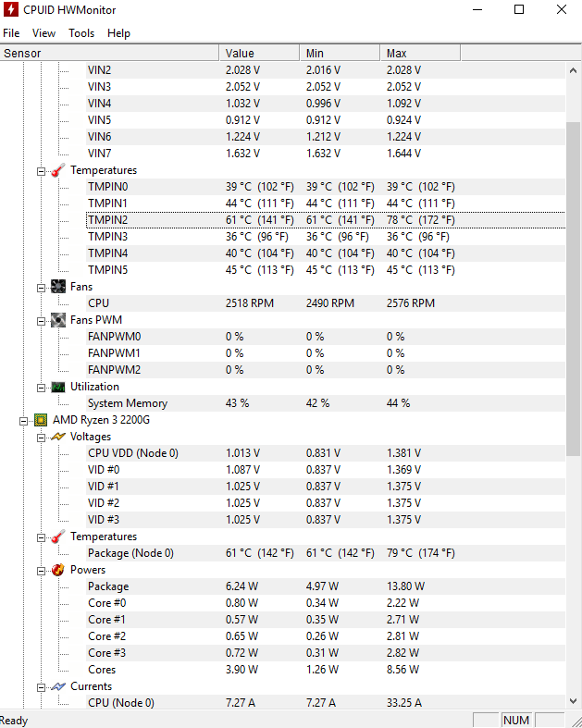The image size is (582, 728).
Task: Open the File menu
Action: (x=11, y=33)
